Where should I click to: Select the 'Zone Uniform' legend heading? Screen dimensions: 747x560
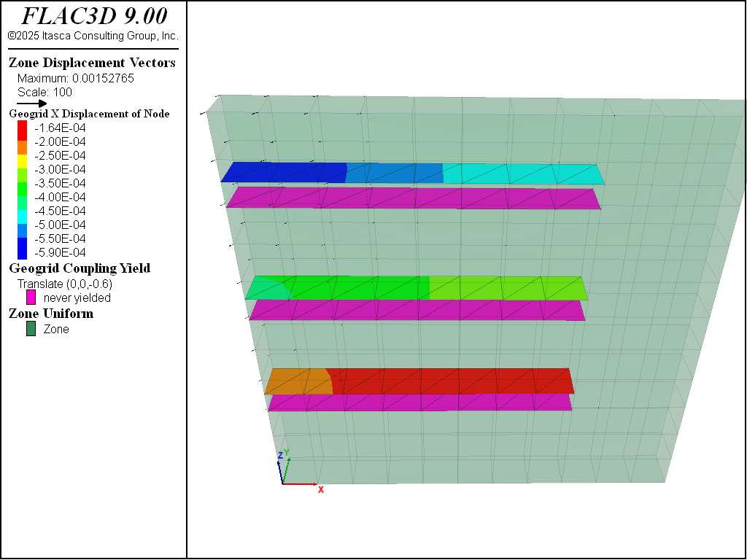pos(51,314)
